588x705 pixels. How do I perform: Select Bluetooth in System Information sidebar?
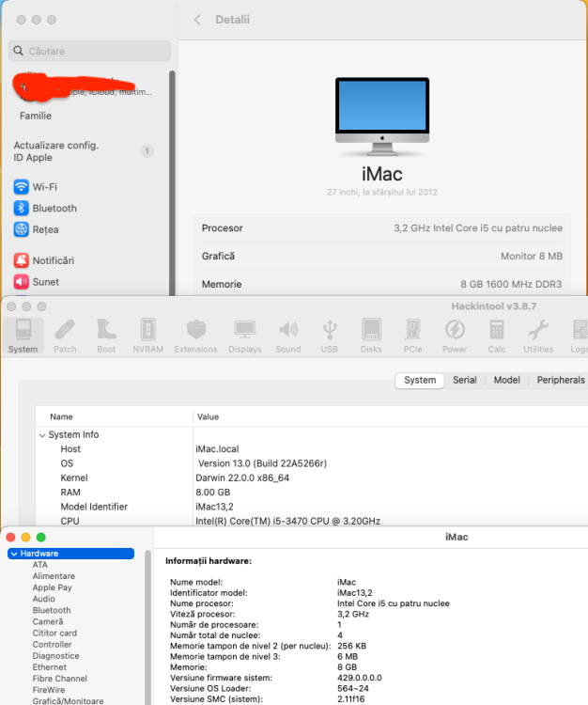point(52,610)
